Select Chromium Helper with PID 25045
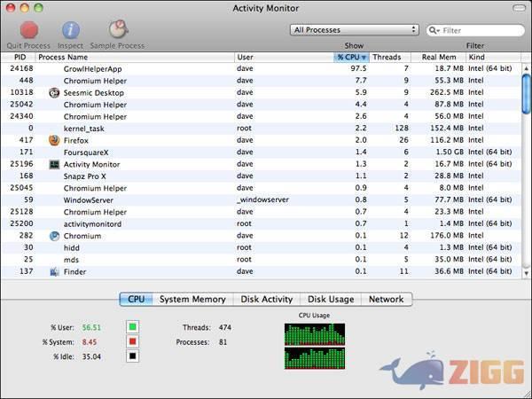The height and width of the screenshot is (399, 532). (x=261, y=188)
